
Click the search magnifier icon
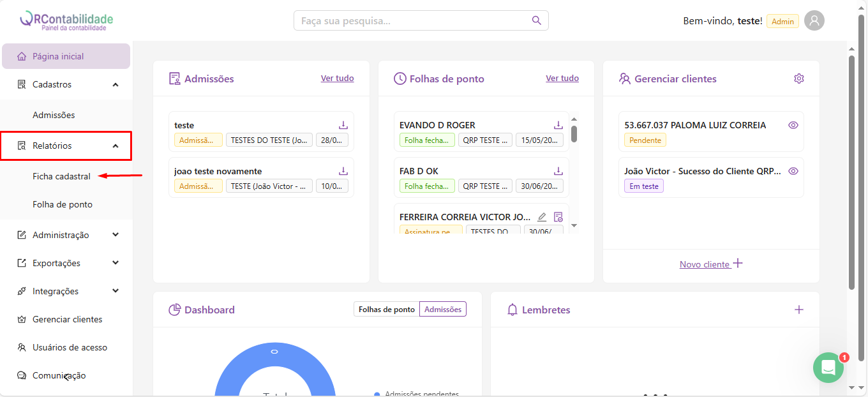[x=536, y=20]
